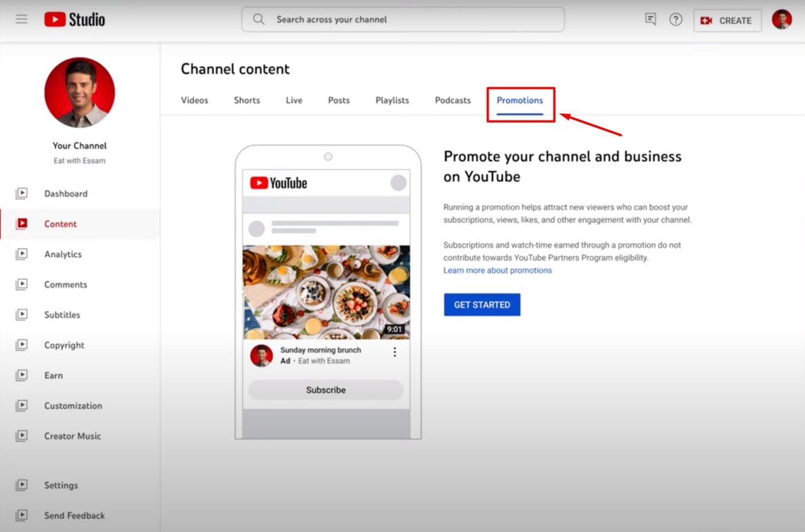Select the Earn sidebar icon
The image size is (805, 532).
click(x=22, y=375)
